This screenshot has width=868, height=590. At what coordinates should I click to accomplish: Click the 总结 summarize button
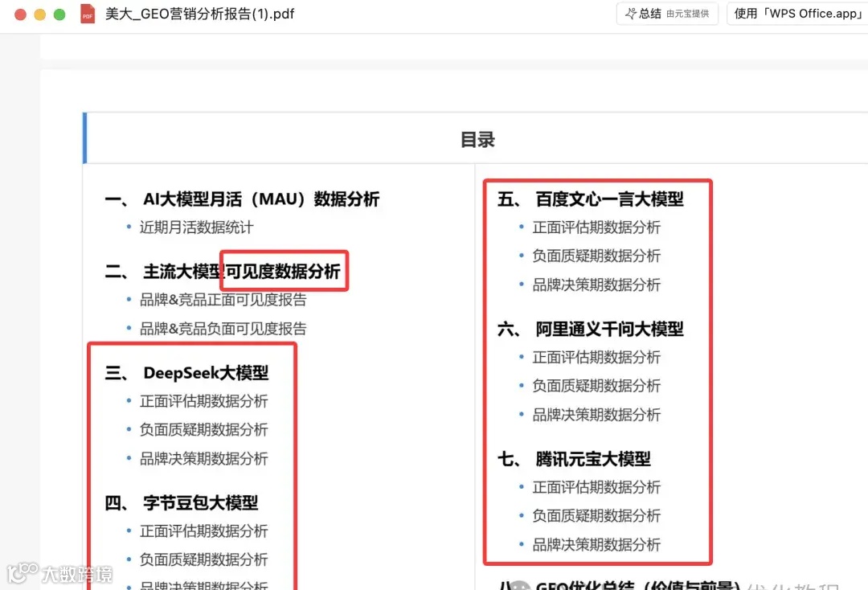tap(667, 14)
